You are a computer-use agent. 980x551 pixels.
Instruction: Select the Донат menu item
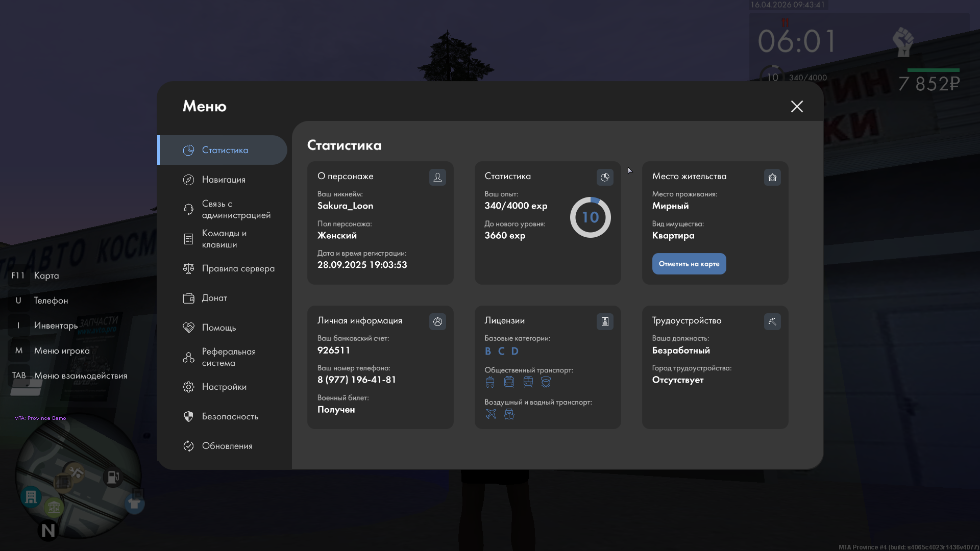point(214,298)
